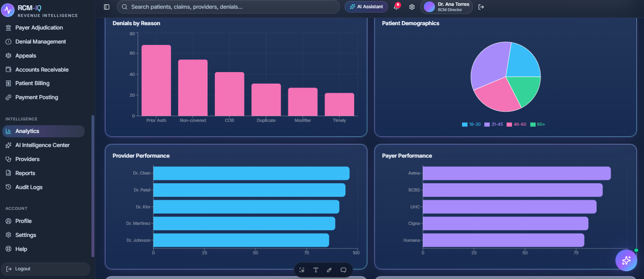Open the Dr. Ana Torres user menu
Image resolution: width=644 pixels, height=279 pixels.
pyautogui.click(x=447, y=7)
